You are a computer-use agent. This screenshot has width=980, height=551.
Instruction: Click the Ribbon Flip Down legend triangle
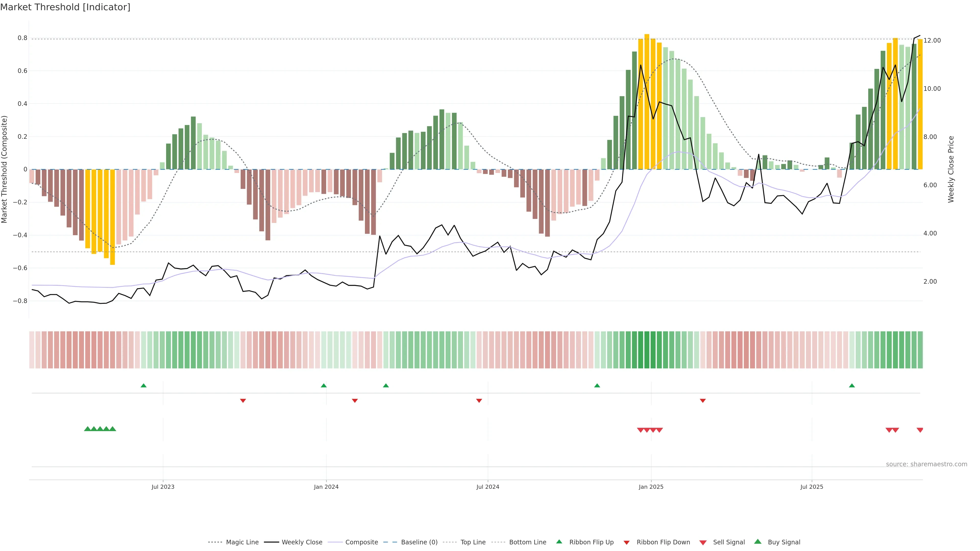pos(627,542)
